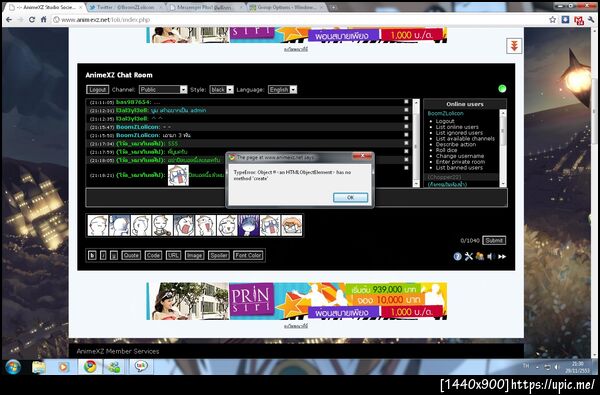
Task: Bookmark page with star icon
Action: 552,20
